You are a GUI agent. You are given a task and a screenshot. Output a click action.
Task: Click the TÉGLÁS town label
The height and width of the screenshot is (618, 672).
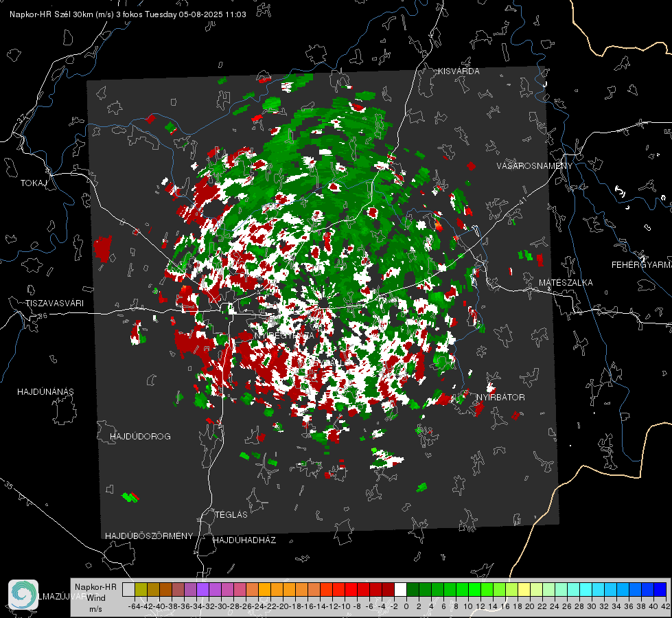point(231,514)
